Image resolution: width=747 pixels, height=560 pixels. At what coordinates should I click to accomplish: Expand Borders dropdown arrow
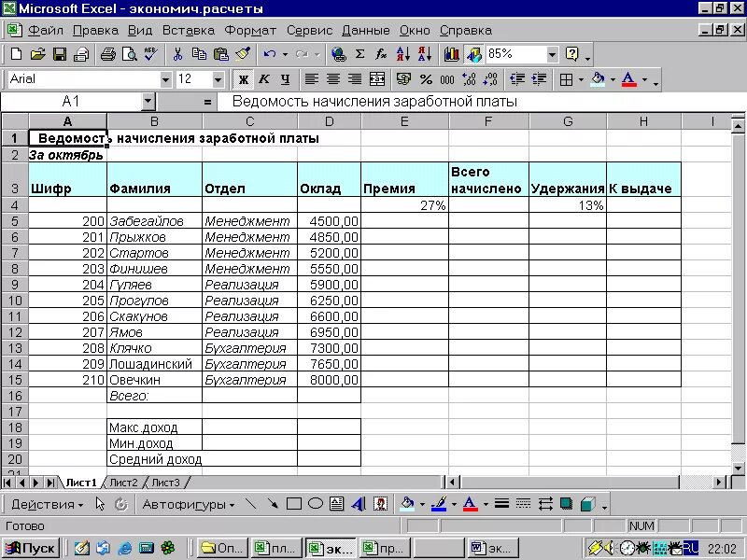tap(581, 79)
